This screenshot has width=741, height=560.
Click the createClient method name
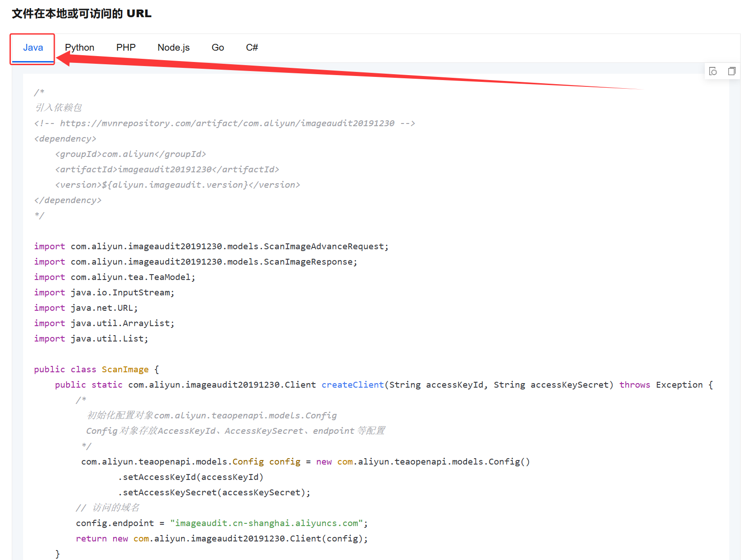pyautogui.click(x=353, y=384)
